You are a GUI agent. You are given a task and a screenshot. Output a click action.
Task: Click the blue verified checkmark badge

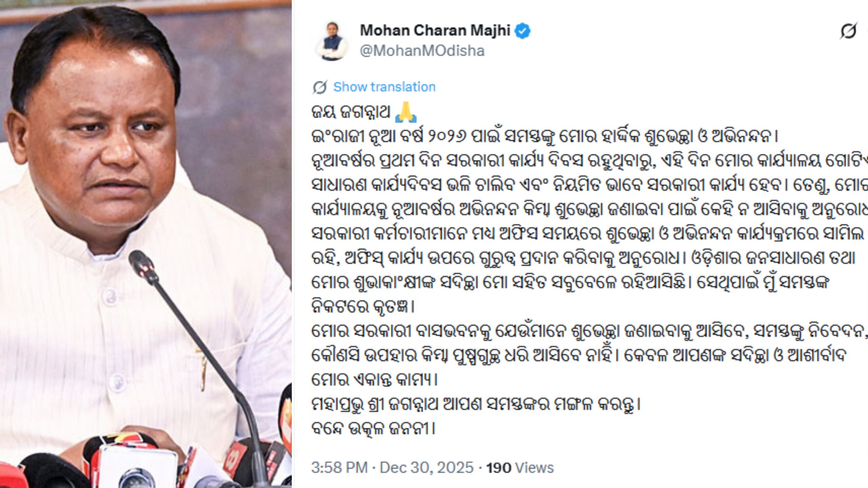pyautogui.click(x=522, y=31)
